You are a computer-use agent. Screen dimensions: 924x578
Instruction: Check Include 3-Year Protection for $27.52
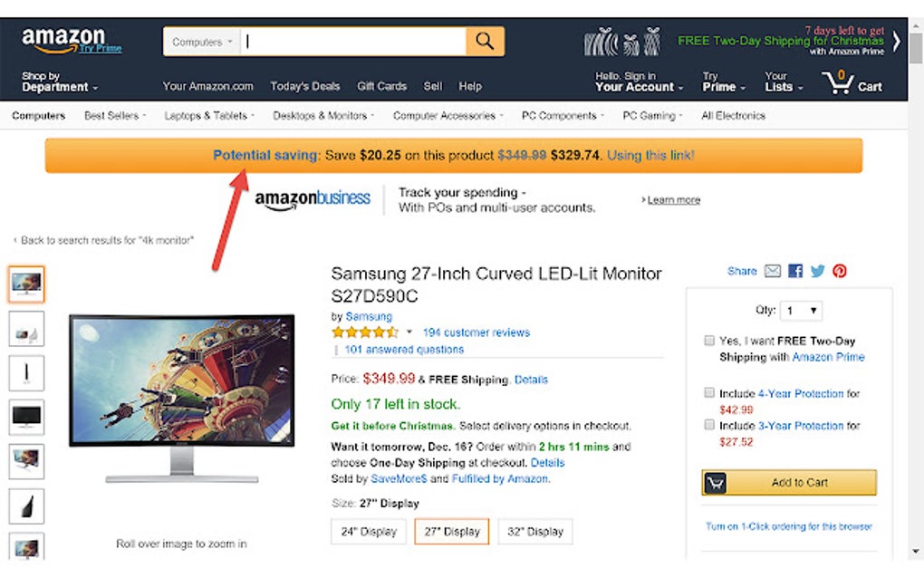pos(708,424)
